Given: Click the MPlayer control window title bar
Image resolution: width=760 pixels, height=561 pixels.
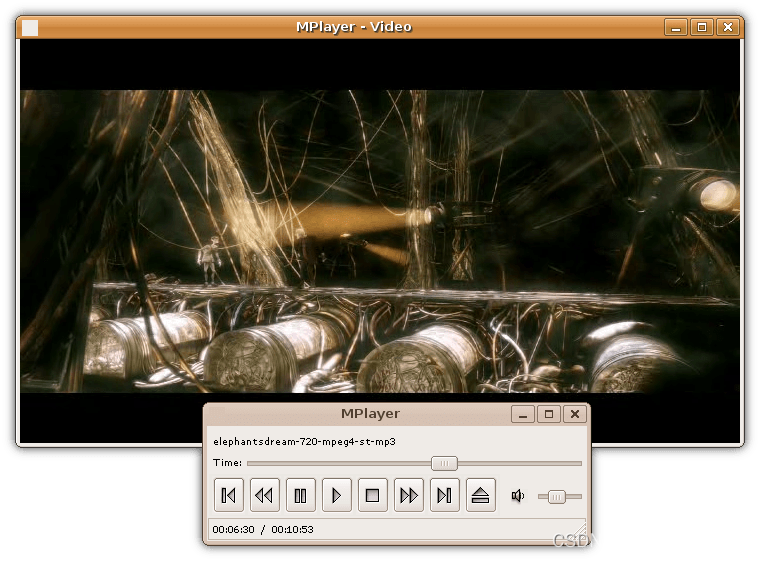Looking at the screenshot, I should coord(370,414).
